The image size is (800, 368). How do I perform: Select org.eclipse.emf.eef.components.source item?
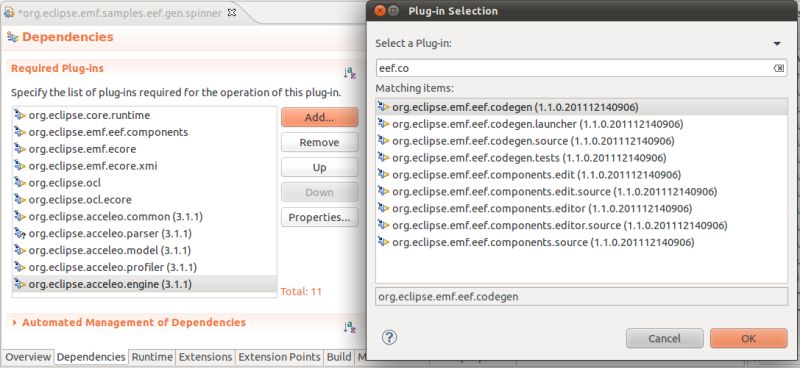point(581,242)
